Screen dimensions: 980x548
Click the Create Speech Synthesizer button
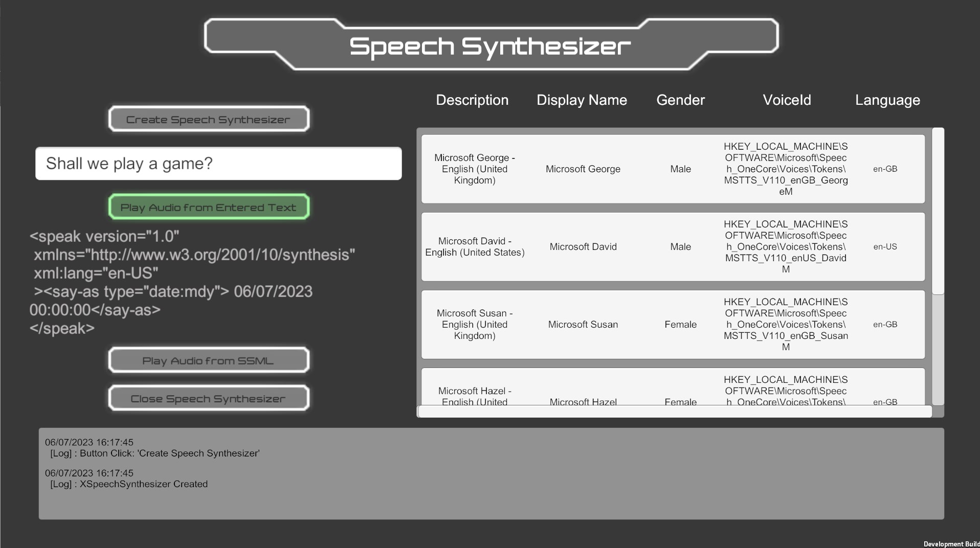point(208,119)
